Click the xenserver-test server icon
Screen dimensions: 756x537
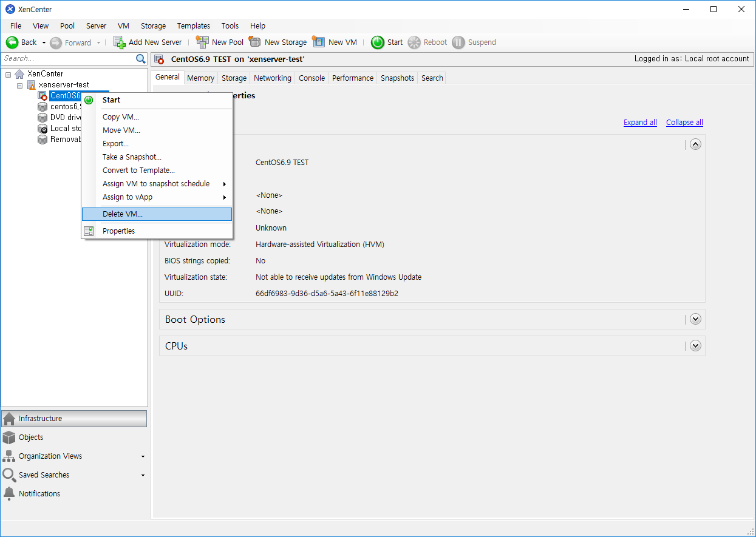(x=31, y=85)
